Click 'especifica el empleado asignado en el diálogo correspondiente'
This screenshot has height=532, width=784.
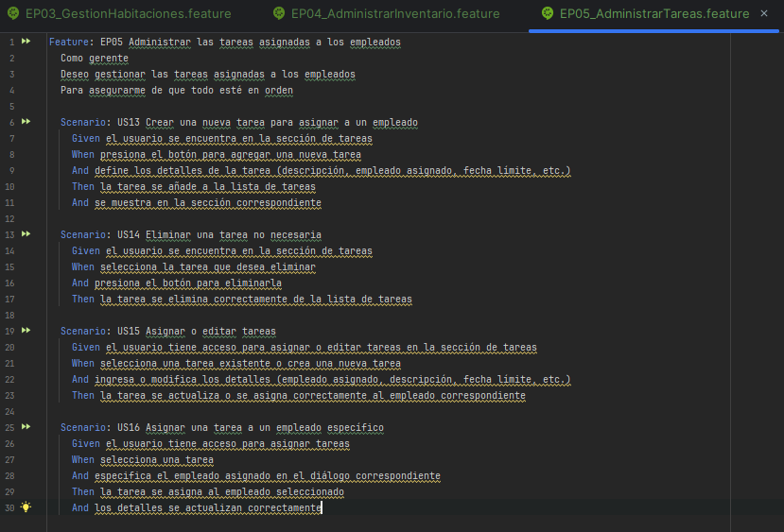[x=268, y=476]
